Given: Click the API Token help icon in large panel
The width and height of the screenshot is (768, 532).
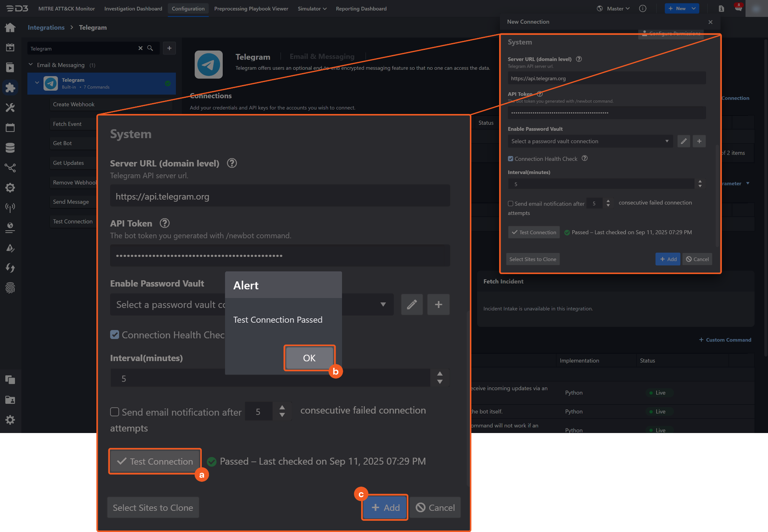Looking at the screenshot, I should point(164,223).
